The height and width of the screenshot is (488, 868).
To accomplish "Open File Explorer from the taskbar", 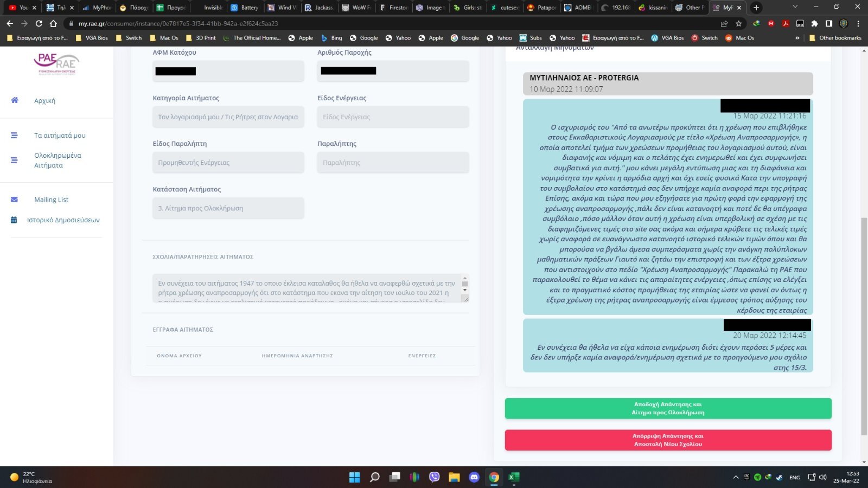I will point(454,477).
